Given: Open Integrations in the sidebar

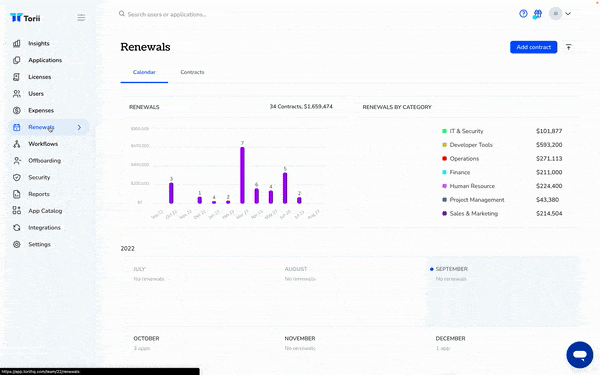Looking at the screenshot, I should click(44, 227).
